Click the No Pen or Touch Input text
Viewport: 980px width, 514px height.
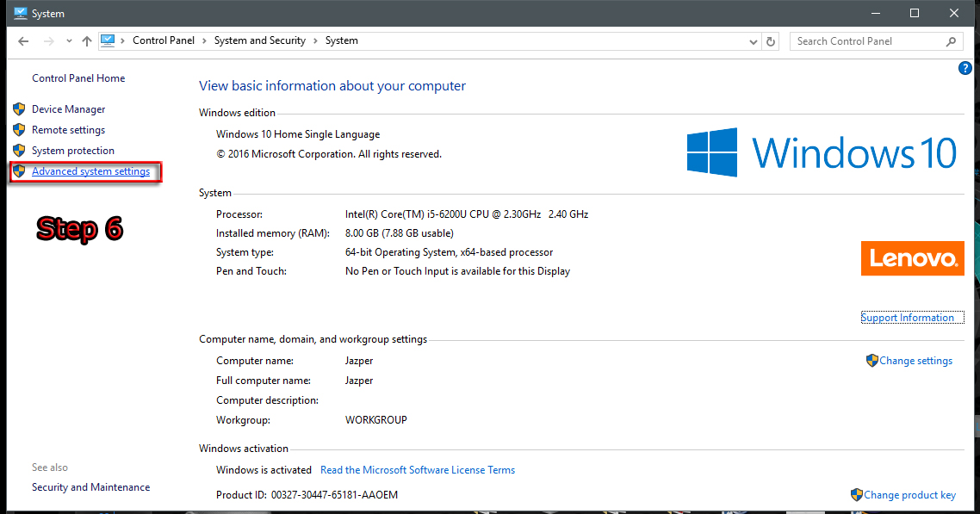click(457, 272)
